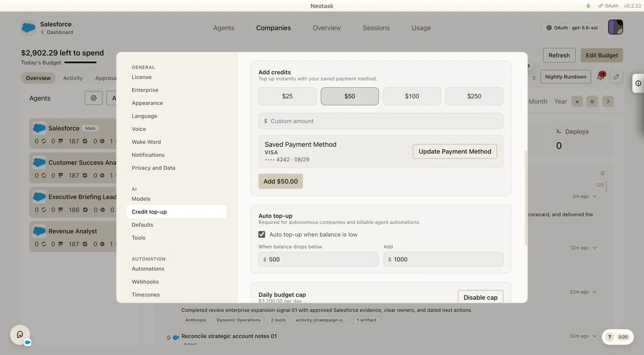644x355 pixels.
Task: Click the Salesforce agent cloud icon
Action: [x=39, y=128]
